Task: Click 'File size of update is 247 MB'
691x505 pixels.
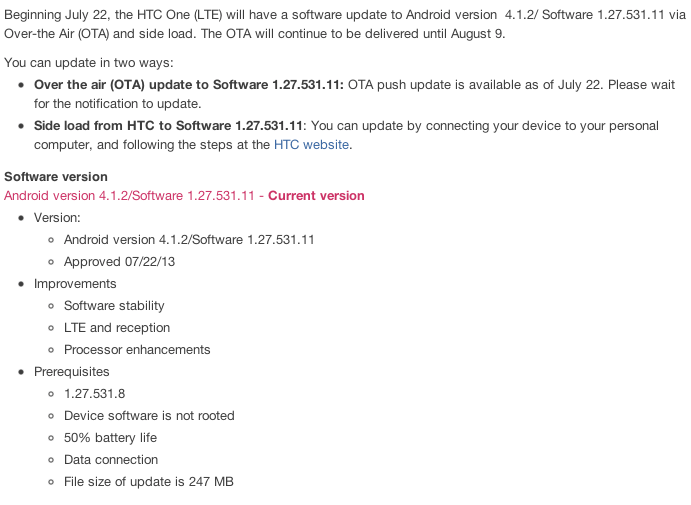Action: pyautogui.click(x=148, y=482)
